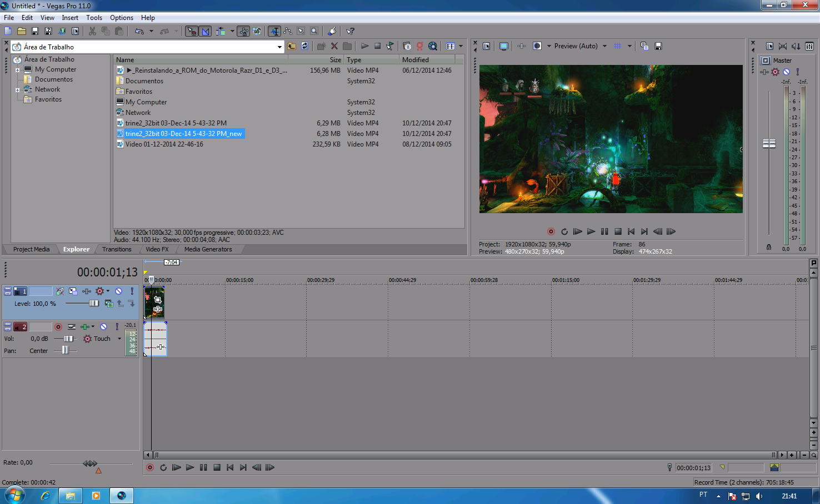Screen dimensions: 820x504
Task: Copy snapshot to clipboard icon
Action: click(644, 46)
